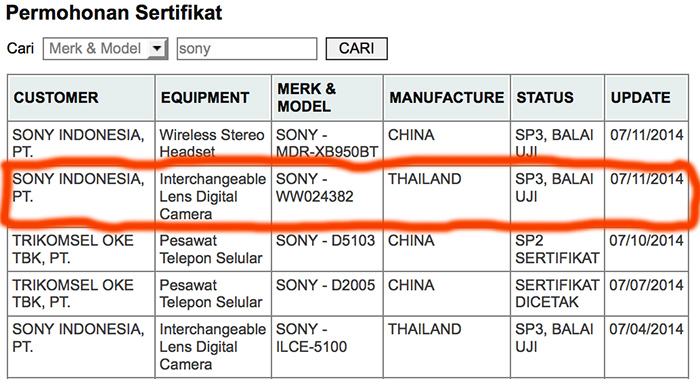The width and height of the screenshot is (700, 379).
Task: Select the MANUFACTURE column header
Action: coord(447,98)
